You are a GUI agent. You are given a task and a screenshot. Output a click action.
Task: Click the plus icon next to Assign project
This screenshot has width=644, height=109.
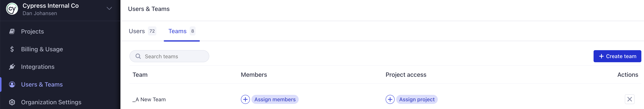pyautogui.click(x=390, y=99)
